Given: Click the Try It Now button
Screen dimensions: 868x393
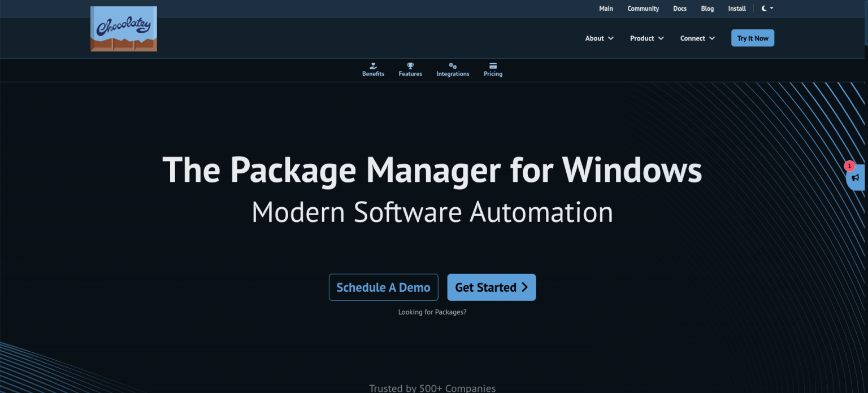Looking at the screenshot, I should 753,38.
